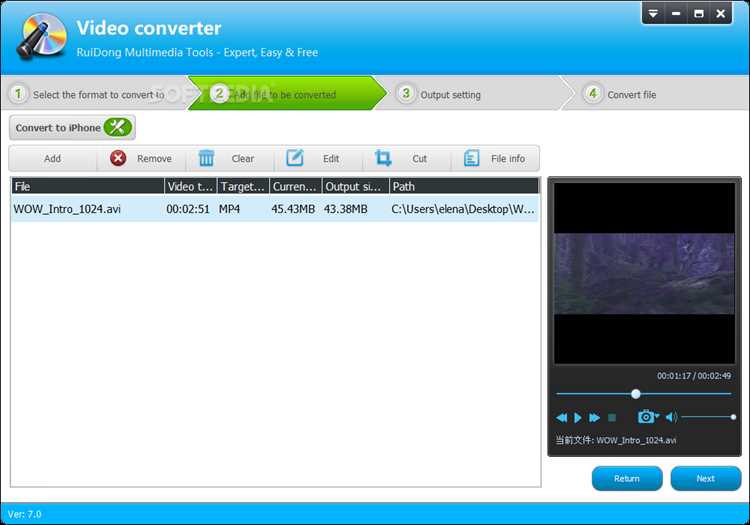
Task: Click the 00:02:51 duration cell
Action: point(188,209)
